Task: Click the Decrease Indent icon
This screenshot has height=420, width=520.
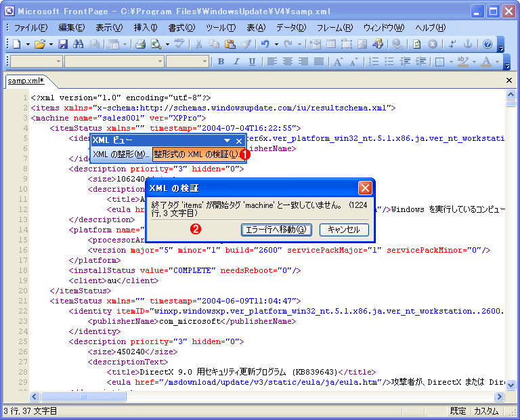Action: pyautogui.click(x=405, y=62)
